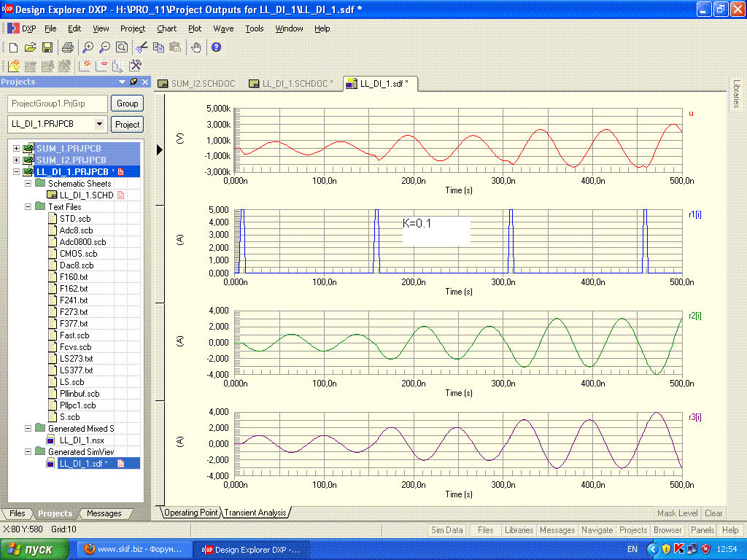Switch to the Operating Point tab
Image resolution: width=747 pixels, height=560 pixels.
coord(190,513)
